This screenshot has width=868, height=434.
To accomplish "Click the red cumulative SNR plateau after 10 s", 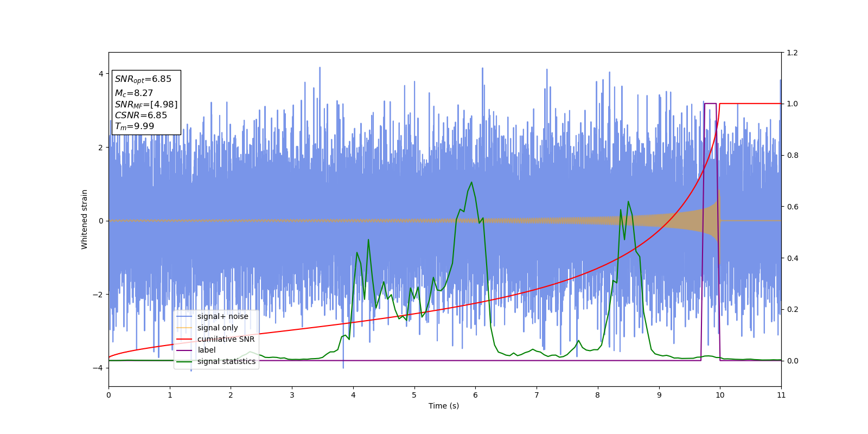I will click(750, 104).
